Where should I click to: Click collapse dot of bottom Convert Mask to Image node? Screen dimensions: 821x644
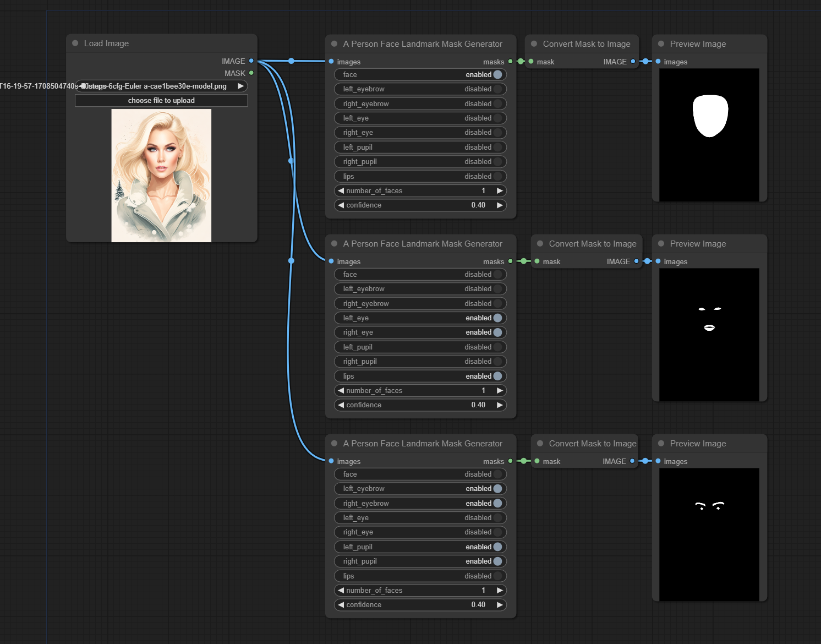(x=540, y=444)
